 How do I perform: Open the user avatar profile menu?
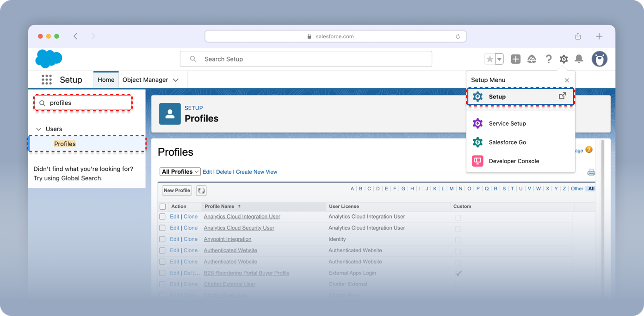click(599, 59)
